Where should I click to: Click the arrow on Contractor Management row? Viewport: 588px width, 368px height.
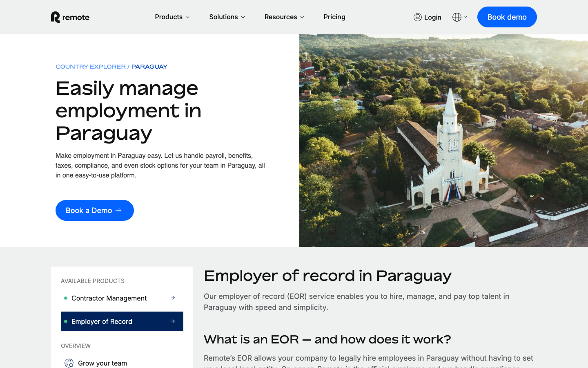click(x=173, y=298)
